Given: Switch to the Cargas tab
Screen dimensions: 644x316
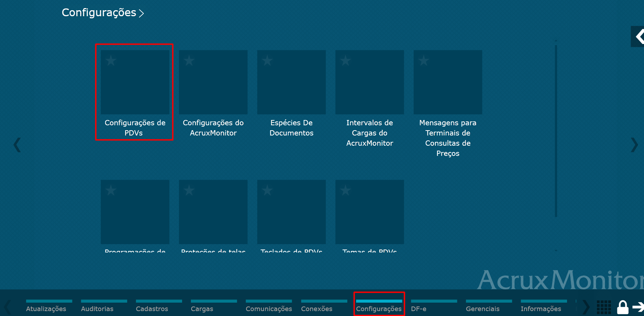Looking at the screenshot, I should pos(214,306).
